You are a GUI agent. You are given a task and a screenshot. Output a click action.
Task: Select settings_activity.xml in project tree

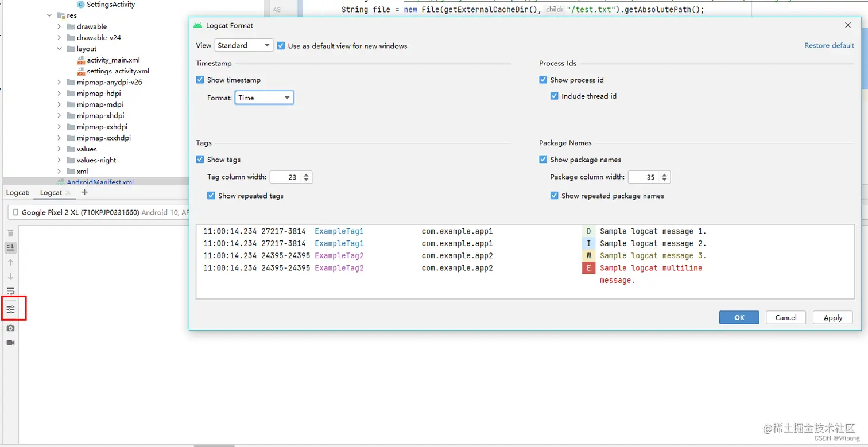point(118,71)
